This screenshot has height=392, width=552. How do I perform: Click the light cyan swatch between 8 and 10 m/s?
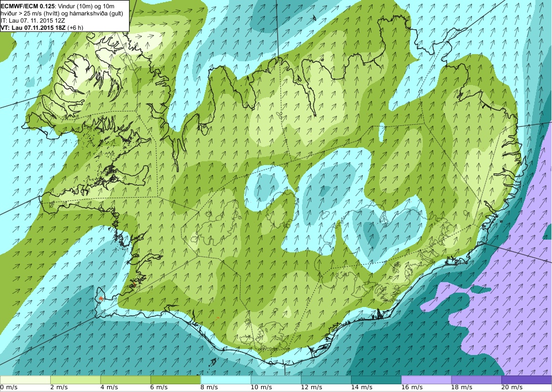pos(226,380)
